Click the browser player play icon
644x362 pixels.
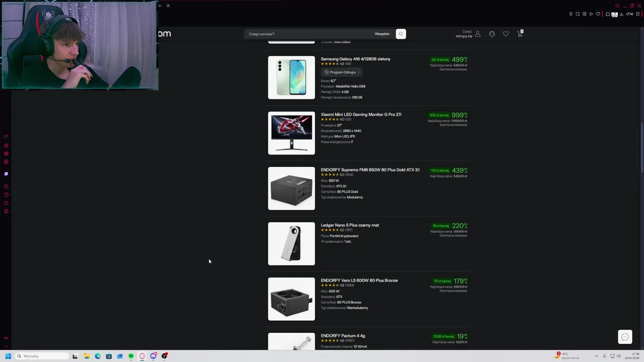(x=591, y=14)
